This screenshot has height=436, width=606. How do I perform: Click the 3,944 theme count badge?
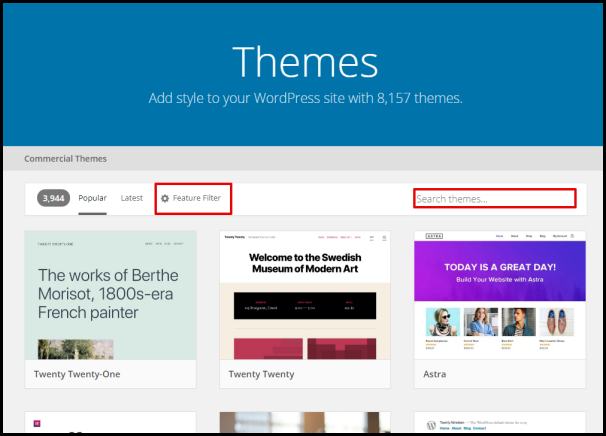coord(53,198)
